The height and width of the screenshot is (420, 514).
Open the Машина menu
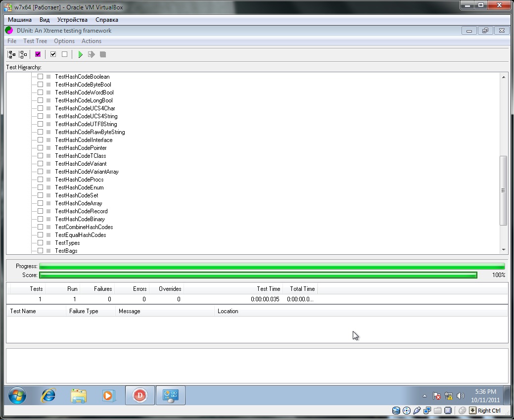pos(20,20)
